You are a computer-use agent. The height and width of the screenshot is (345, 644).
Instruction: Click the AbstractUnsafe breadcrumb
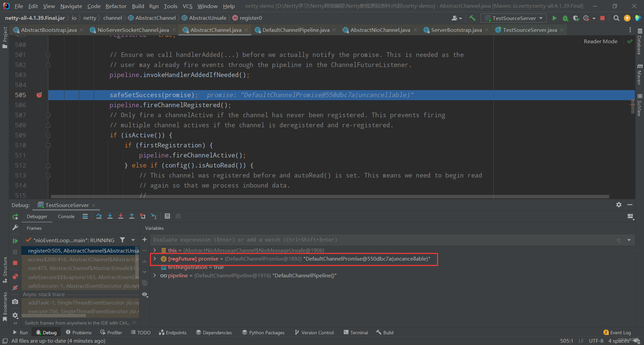coord(204,18)
